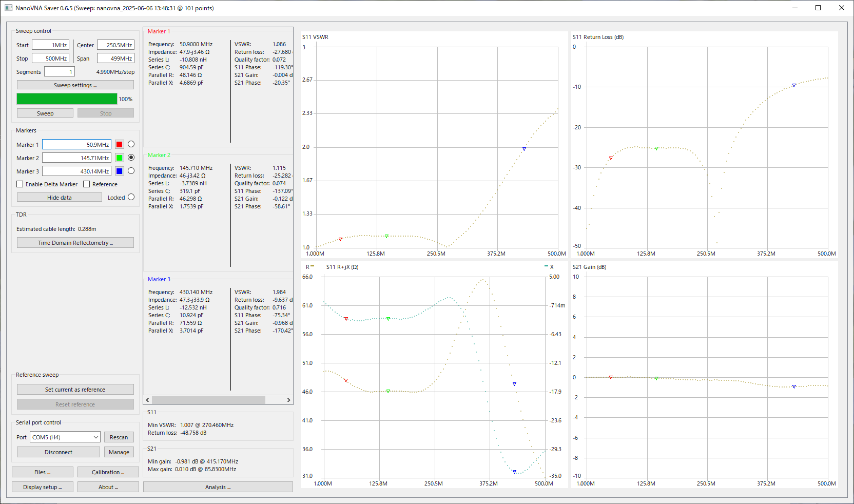The width and height of the screenshot is (854, 504).
Task: Select the Marker 2 radio button
Action: click(131, 158)
